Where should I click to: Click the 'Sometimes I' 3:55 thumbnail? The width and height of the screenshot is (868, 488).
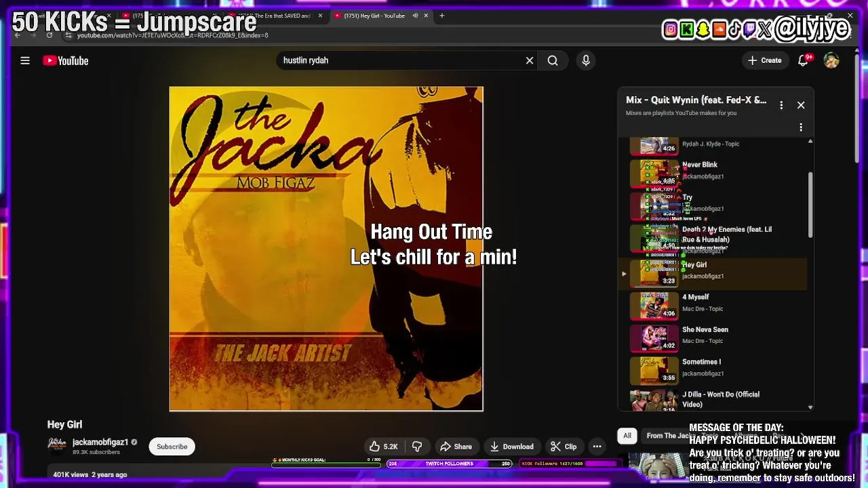pyautogui.click(x=654, y=370)
